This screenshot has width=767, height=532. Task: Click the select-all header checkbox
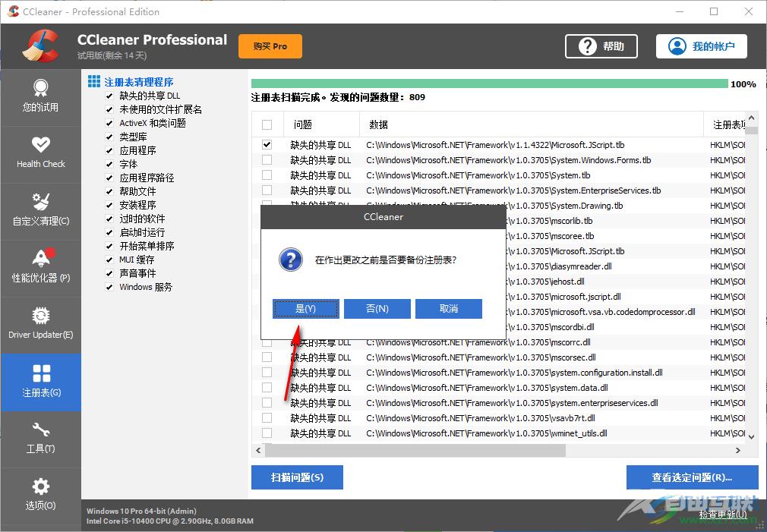click(267, 124)
